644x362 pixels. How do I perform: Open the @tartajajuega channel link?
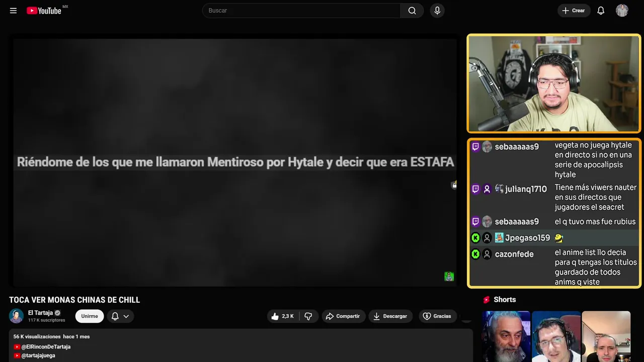pyautogui.click(x=38, y=355)
